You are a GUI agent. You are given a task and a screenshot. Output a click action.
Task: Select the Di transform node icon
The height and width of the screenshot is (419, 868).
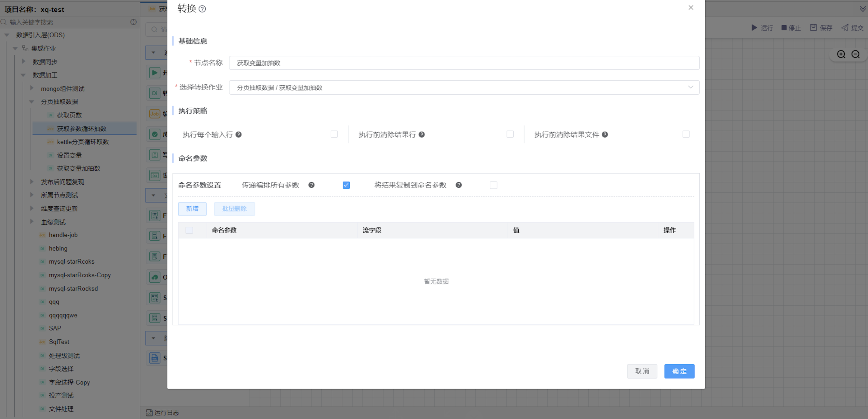pyautogui.click(x=155, y=93)
